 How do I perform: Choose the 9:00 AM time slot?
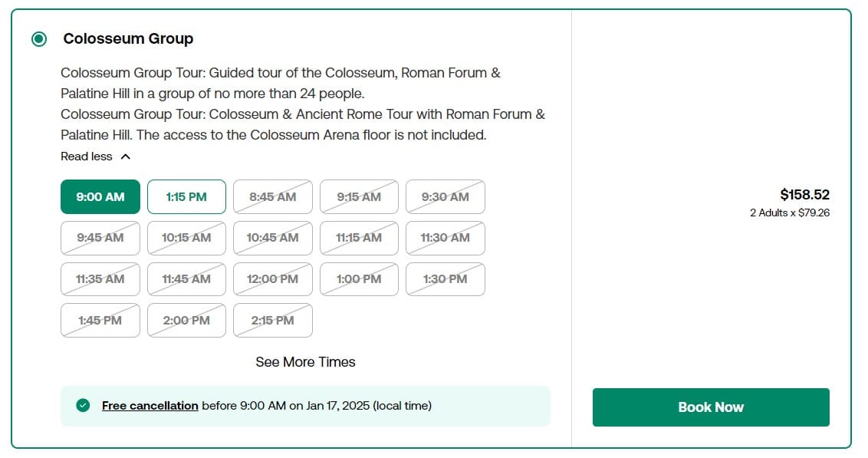(100, 196)
